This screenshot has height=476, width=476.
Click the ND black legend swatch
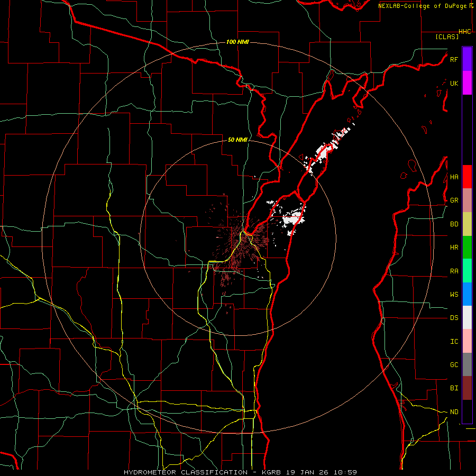(x=467, y=411)
